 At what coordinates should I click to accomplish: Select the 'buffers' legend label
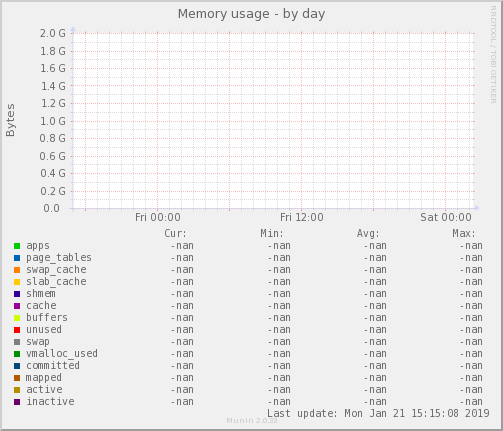click(x=47, y=317)
